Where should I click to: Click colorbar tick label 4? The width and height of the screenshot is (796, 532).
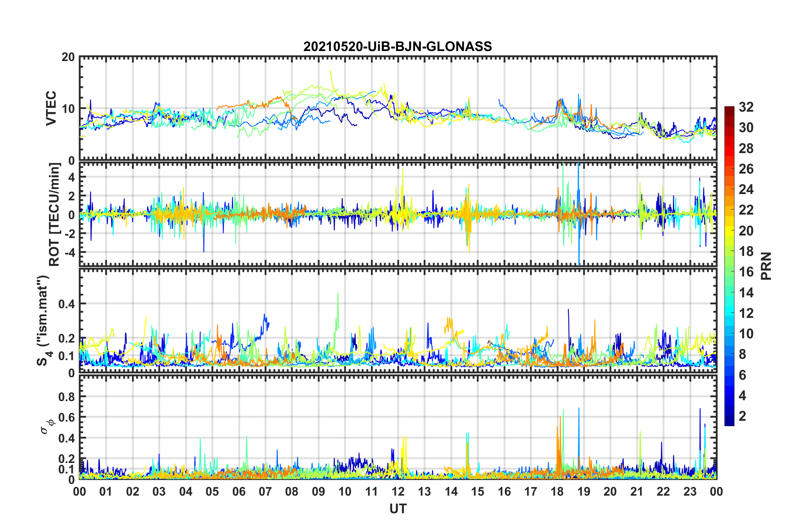[x=742, y=395]
